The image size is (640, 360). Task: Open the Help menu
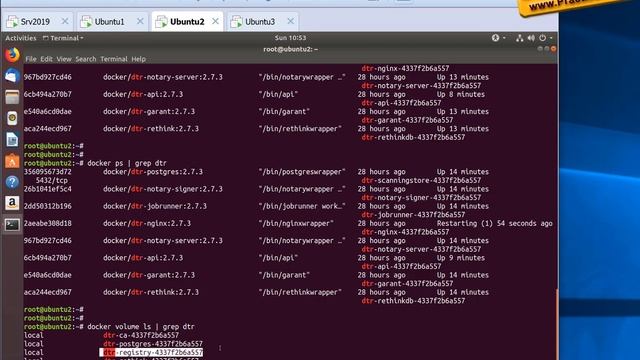pos(138,59)
